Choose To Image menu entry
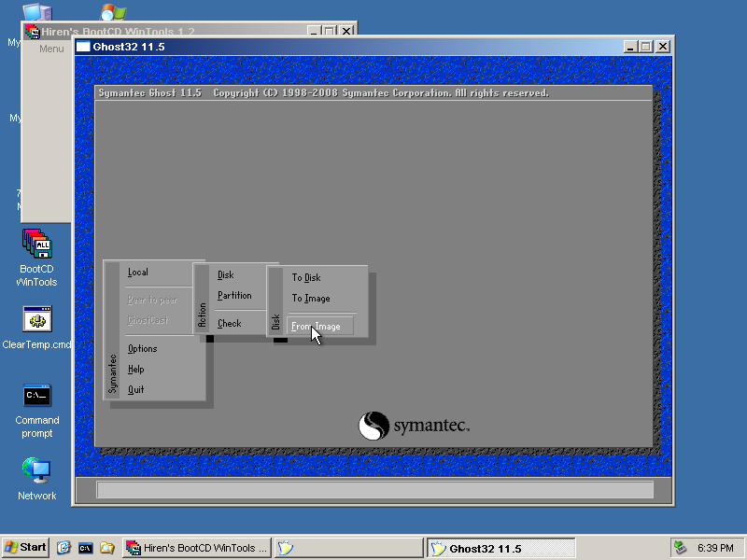 pos(311,298)
